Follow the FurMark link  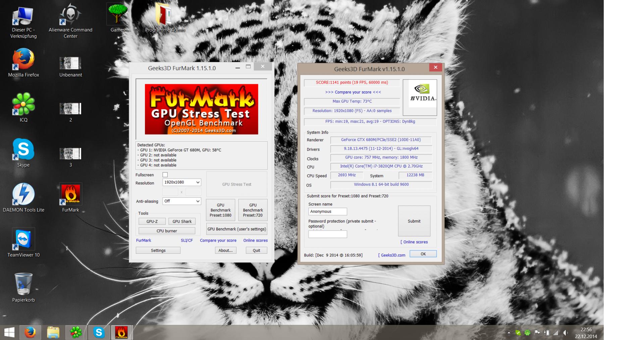point(144,240)
